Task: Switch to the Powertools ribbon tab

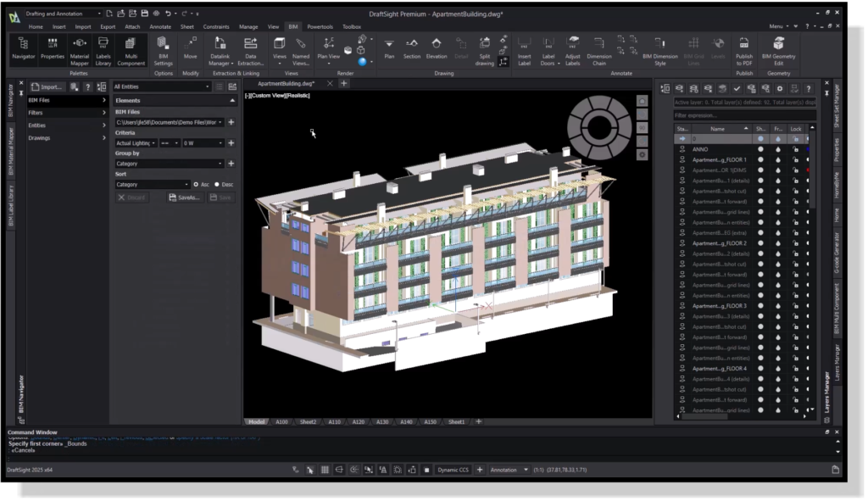Action: (x=320, y=26)
